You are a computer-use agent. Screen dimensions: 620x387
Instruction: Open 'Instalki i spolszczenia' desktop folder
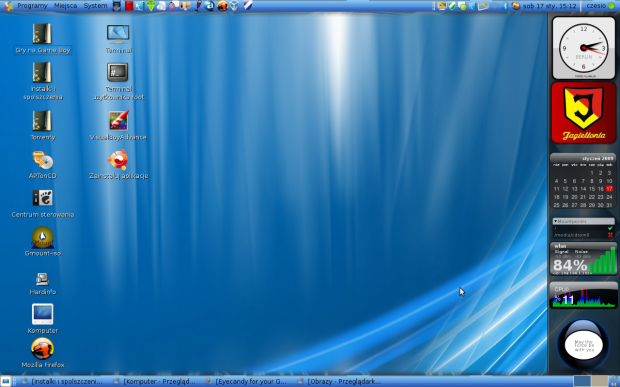(x=42, y=81)
